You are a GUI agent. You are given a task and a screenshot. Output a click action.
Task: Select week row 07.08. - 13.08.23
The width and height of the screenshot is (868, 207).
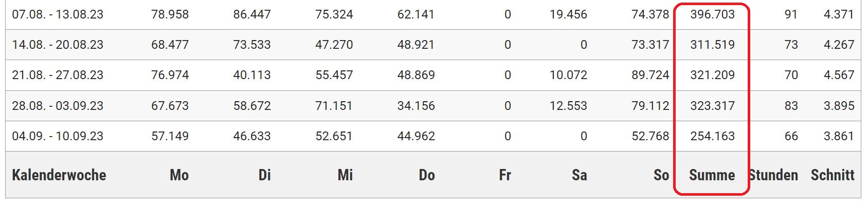coord(433,14)
